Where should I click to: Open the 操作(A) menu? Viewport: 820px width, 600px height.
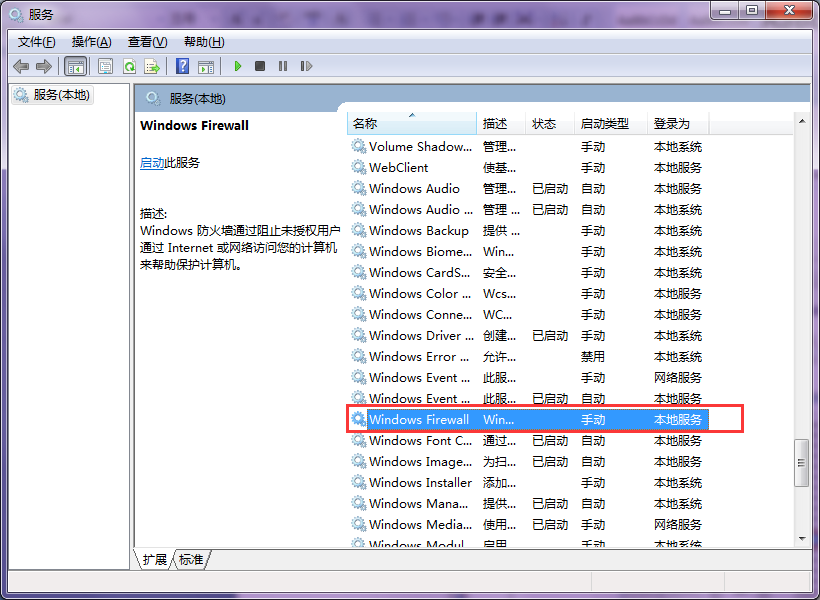(x=92, y=42)
